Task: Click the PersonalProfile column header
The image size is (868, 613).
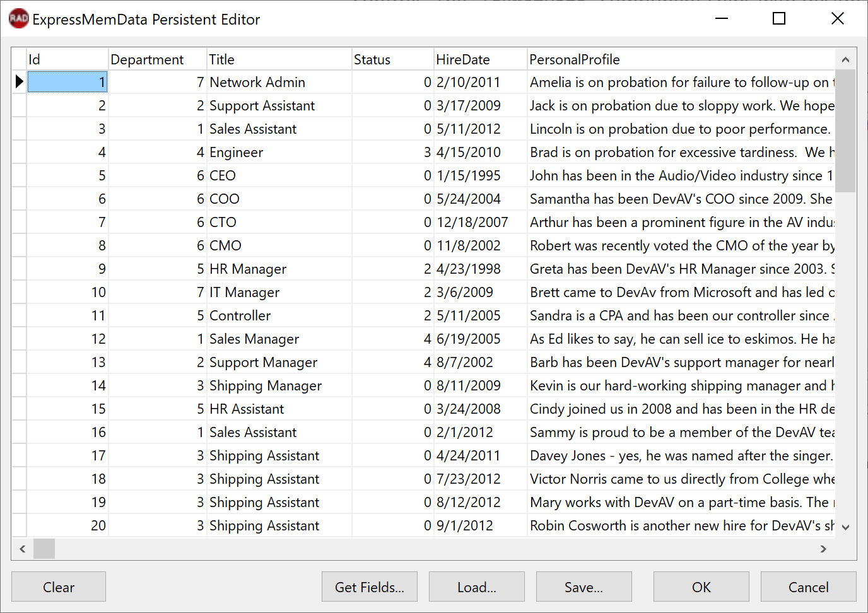Action: 681,60
